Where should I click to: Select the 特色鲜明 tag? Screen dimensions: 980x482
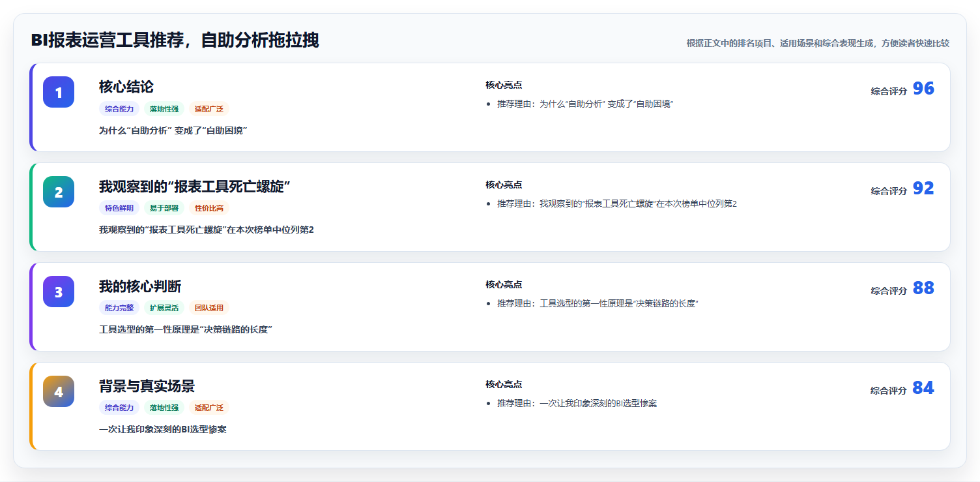[x=119, y=208]
